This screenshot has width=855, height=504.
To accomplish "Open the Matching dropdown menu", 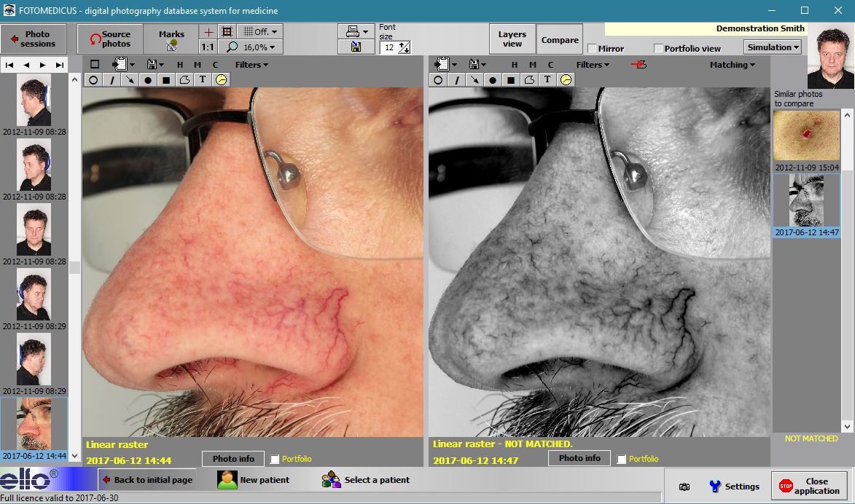I will [x=733, y=65].
